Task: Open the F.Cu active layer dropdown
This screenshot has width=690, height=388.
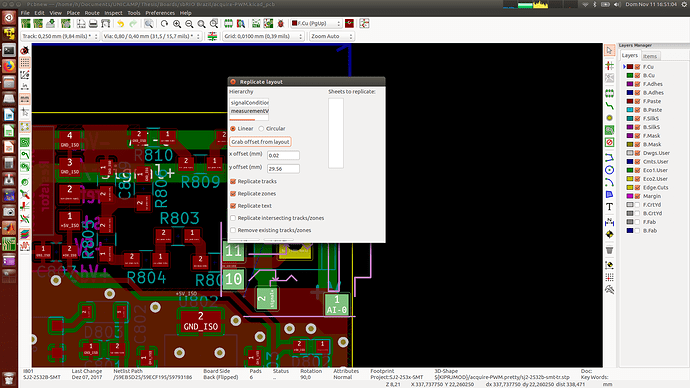Action: [x=316, y=23]
